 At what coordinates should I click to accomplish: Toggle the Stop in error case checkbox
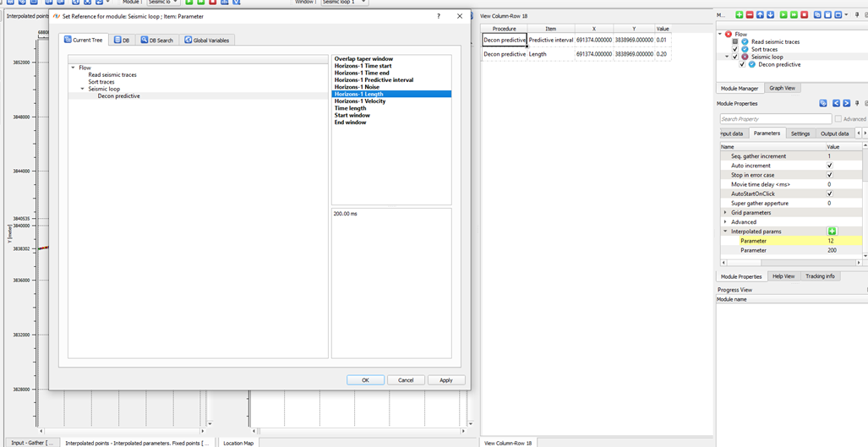(829, 175)
